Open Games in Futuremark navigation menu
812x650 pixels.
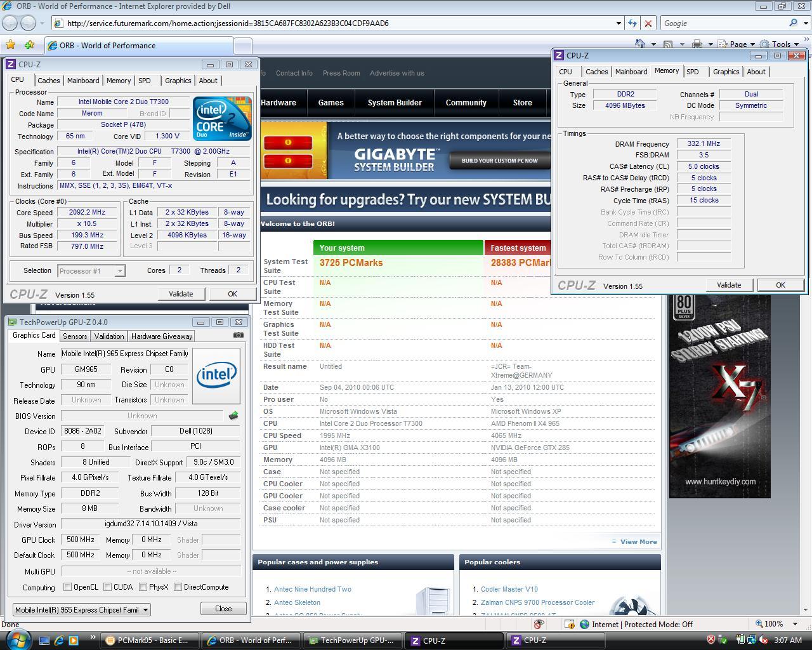(331, 102)
